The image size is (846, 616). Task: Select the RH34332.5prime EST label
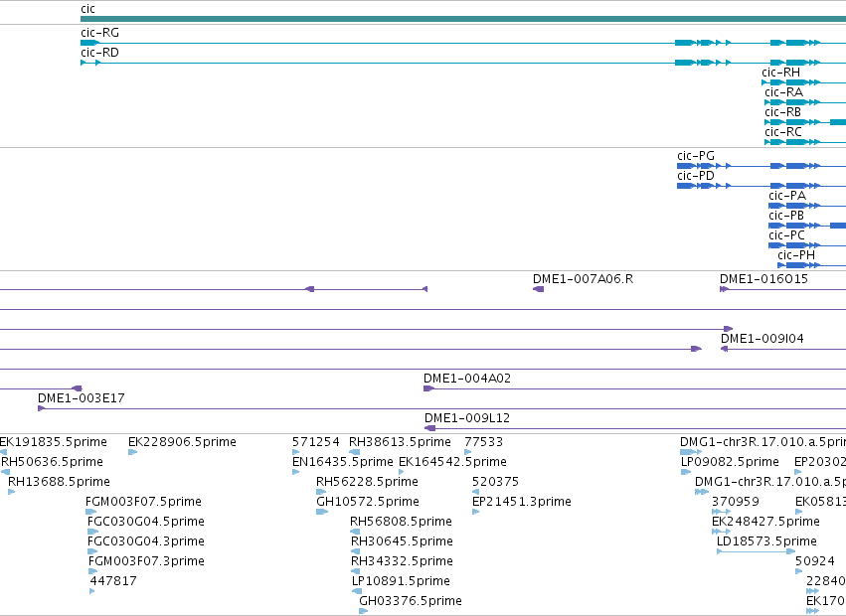click(x=402, y=561)
